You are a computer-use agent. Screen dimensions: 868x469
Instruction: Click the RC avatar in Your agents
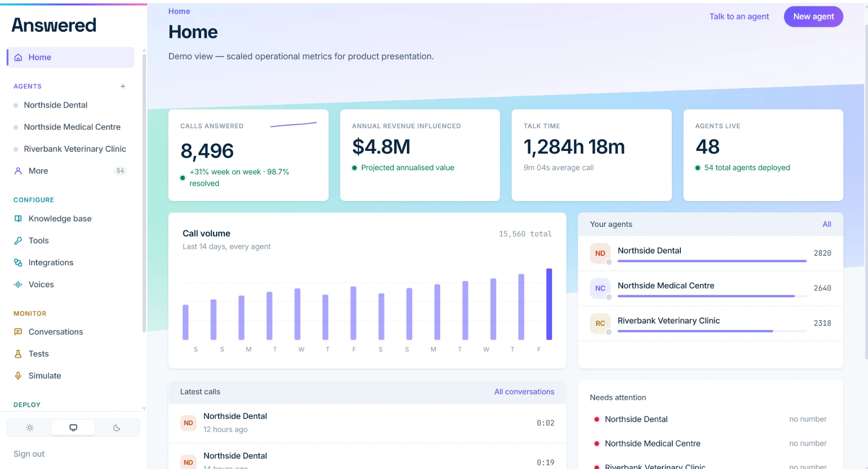tap(600, 324)
